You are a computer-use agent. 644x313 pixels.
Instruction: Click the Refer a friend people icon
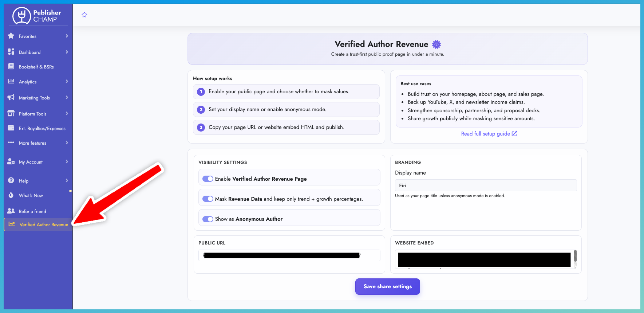(x=11, y=211)
